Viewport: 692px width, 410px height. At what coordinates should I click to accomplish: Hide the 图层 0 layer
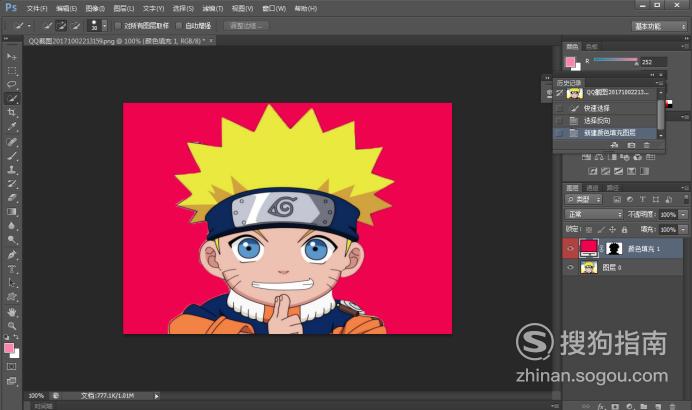click(x=570, y=267)
